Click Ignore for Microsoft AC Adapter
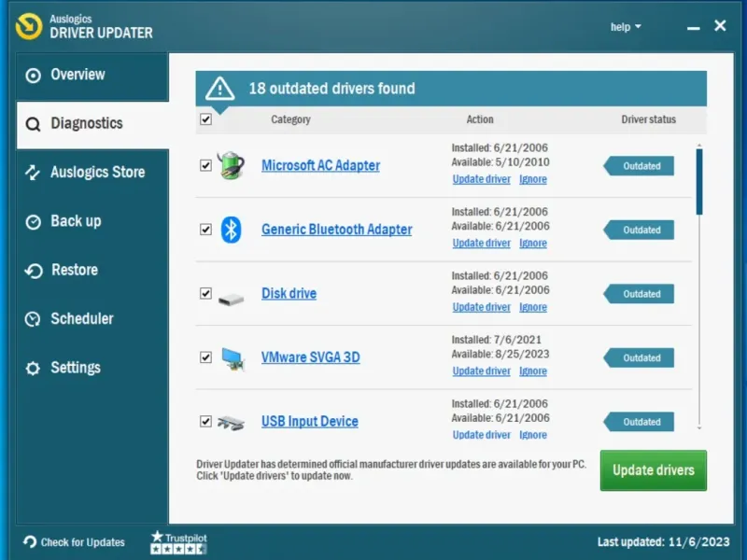The height and width of the screenshot is (560, 747). [532, 179]
